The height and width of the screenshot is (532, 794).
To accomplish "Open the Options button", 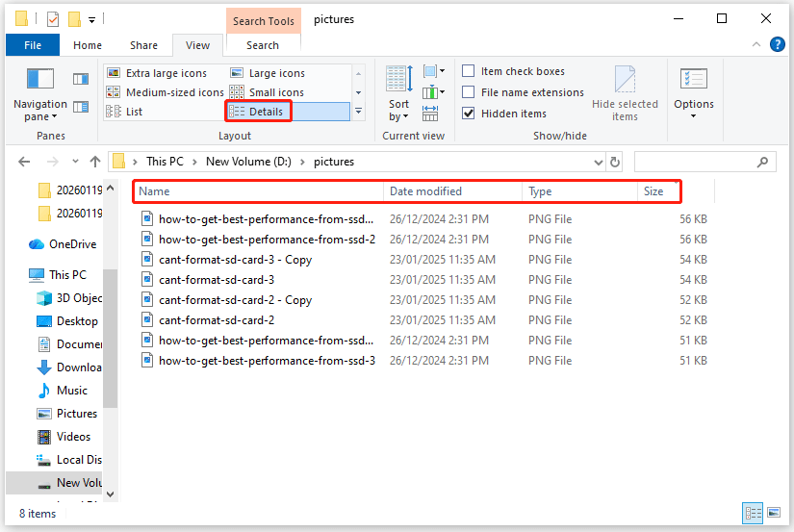I will pos(694,94).
